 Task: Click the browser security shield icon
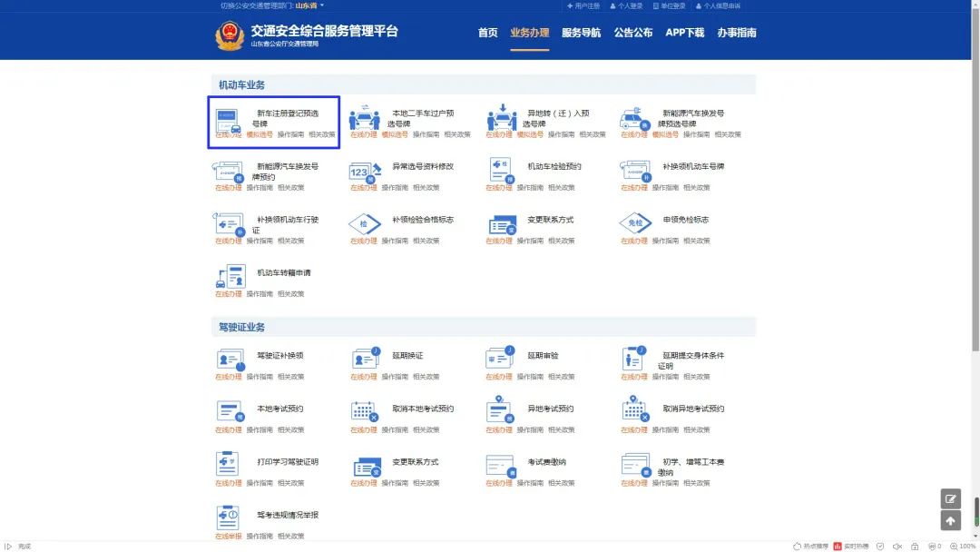click(x=880, y=547)
